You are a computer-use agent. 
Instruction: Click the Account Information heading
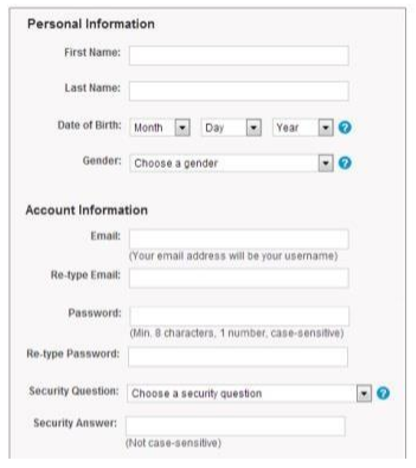pos(87,210)
